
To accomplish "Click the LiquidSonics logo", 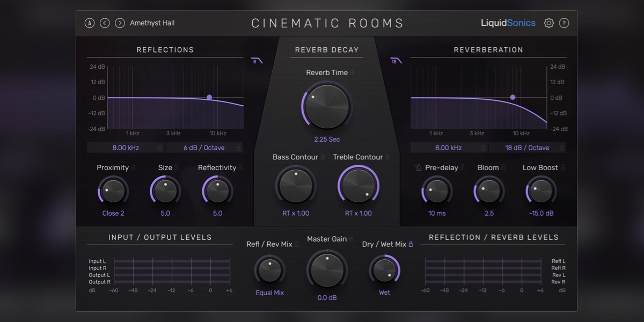I will point(508,23).
